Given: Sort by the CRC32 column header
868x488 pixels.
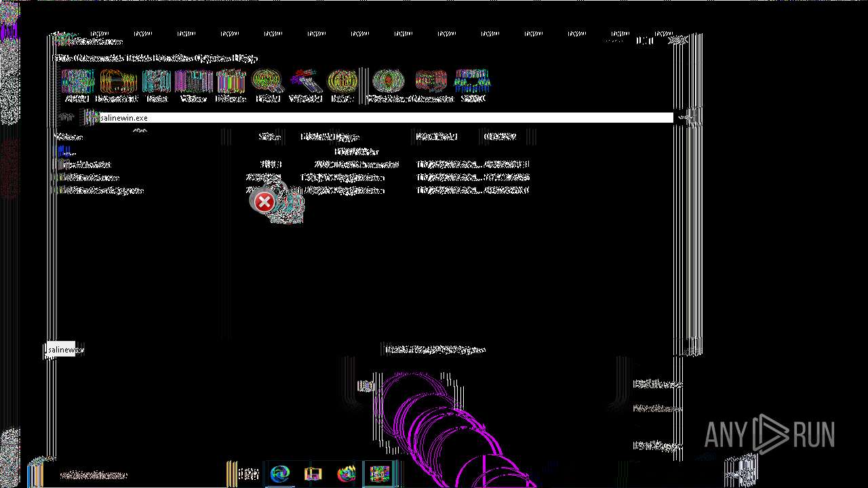Looking at the screenshot, I should pos(500,137).
